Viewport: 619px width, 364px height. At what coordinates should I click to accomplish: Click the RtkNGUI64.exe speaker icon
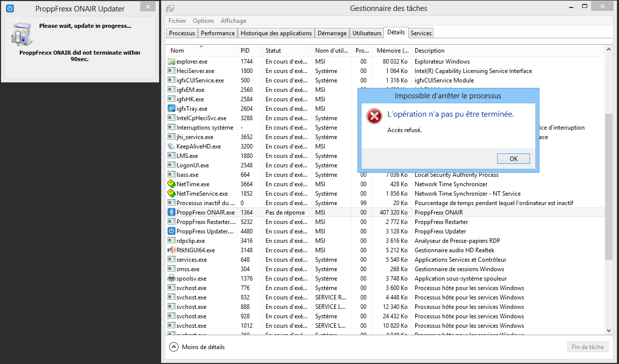[172, 250]
